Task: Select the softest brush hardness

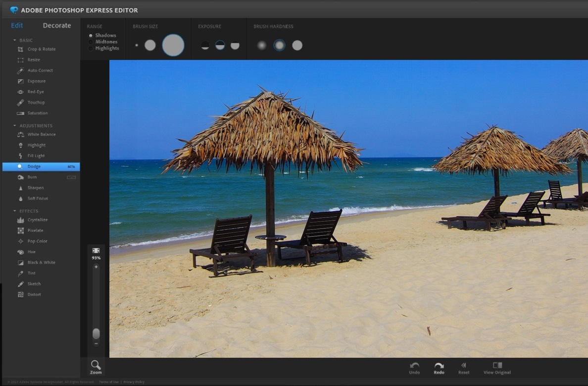Action: tap(261, 46)
